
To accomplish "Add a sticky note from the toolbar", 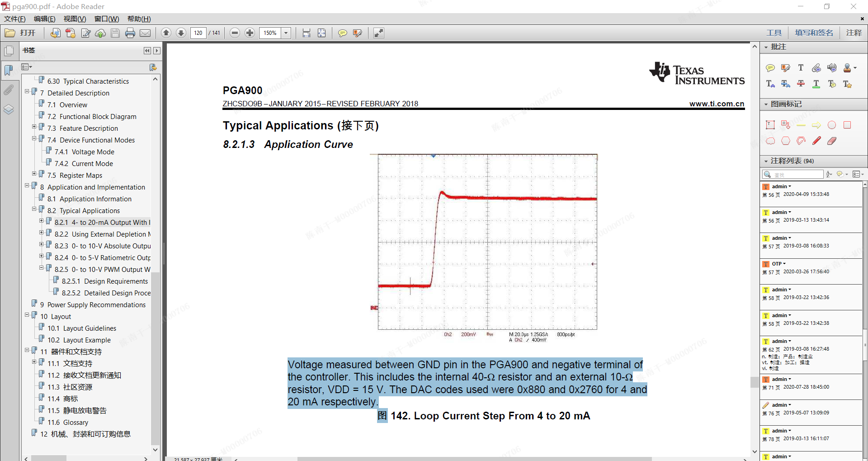I will pos(343,33).
